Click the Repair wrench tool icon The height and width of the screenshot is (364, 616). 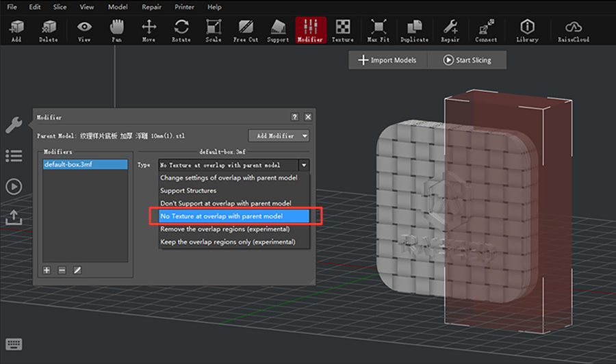point(450,30)
